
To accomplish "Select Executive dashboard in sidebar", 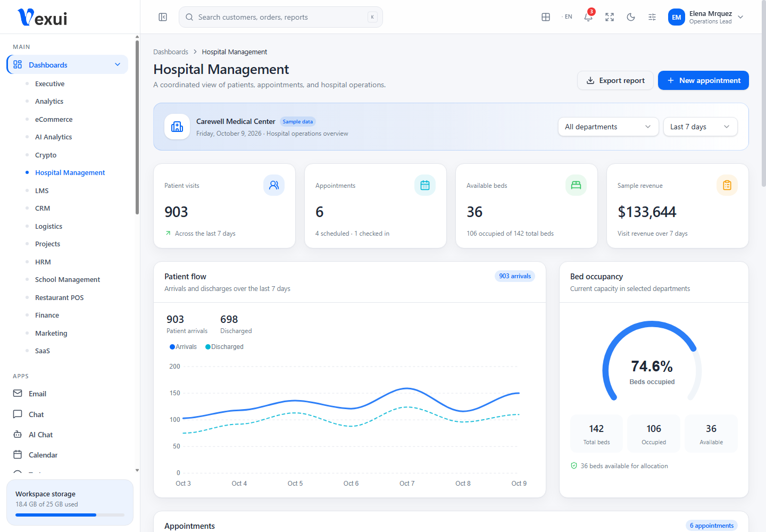I will tap(50, 84).
